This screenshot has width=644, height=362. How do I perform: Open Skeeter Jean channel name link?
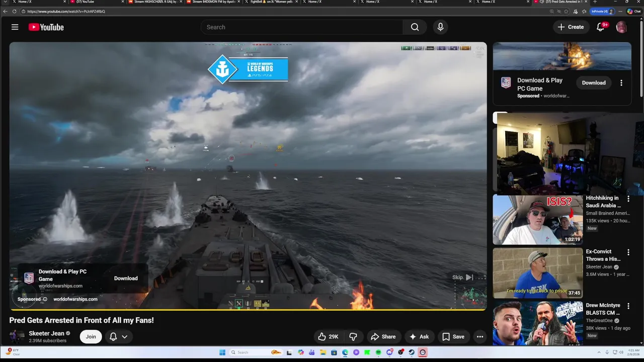[x=46, y=333]
